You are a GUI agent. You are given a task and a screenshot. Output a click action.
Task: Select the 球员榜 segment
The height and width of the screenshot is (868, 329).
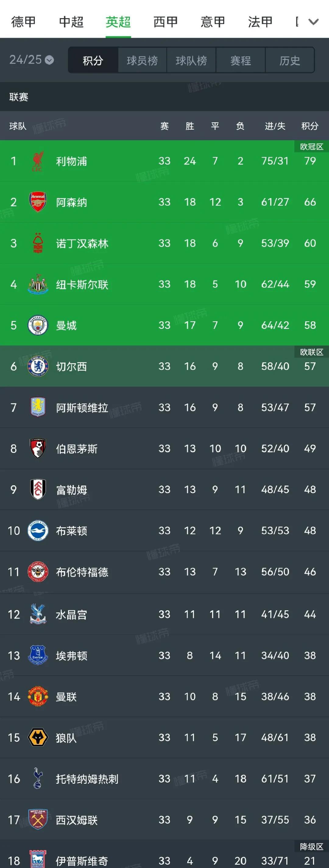pos(142,60)
